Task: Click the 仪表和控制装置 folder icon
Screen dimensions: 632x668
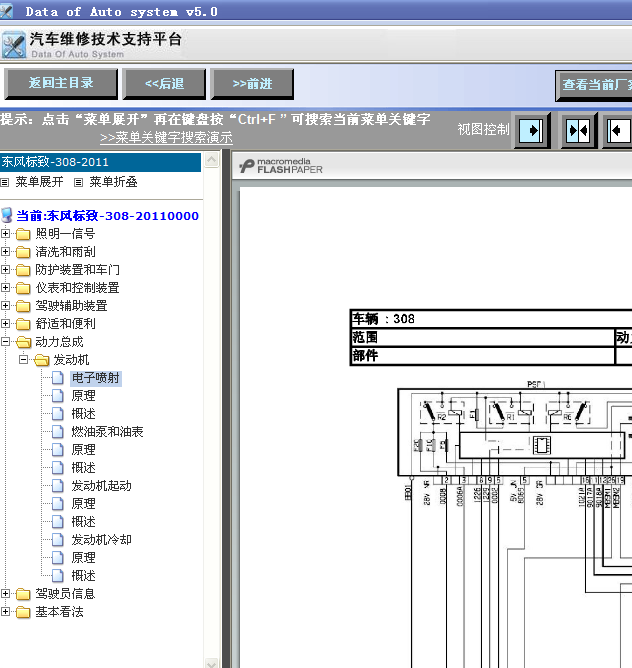Action: pos(23,288)
